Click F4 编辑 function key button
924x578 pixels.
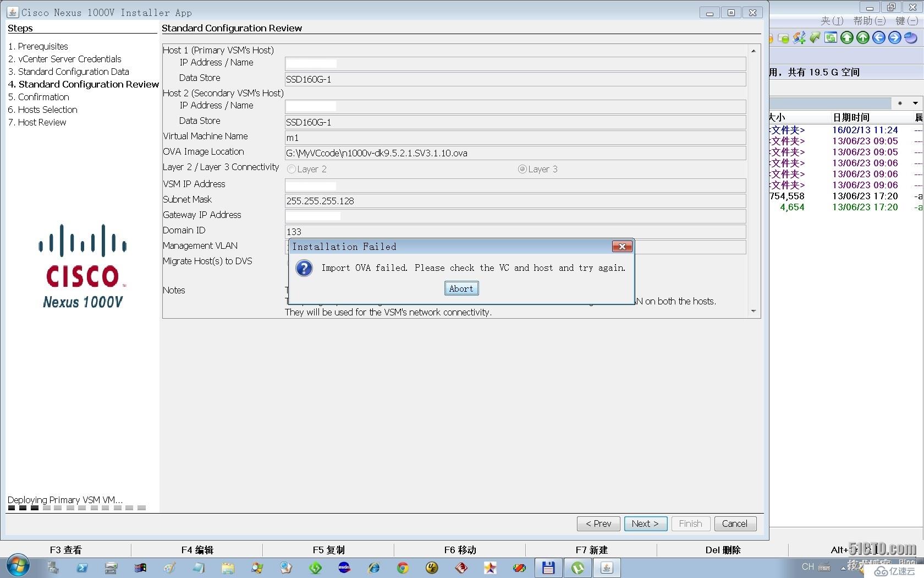197,550
